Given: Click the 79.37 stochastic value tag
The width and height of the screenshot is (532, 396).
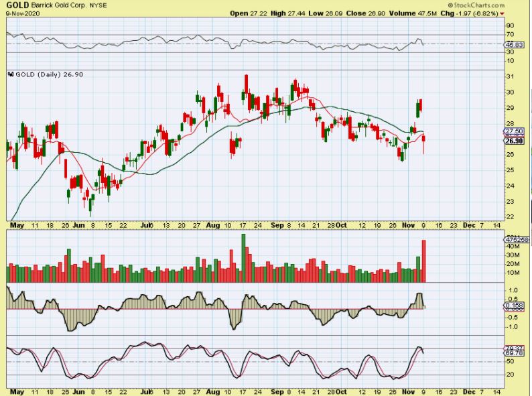Looking at the screenshot, I should tap(514, 348).
